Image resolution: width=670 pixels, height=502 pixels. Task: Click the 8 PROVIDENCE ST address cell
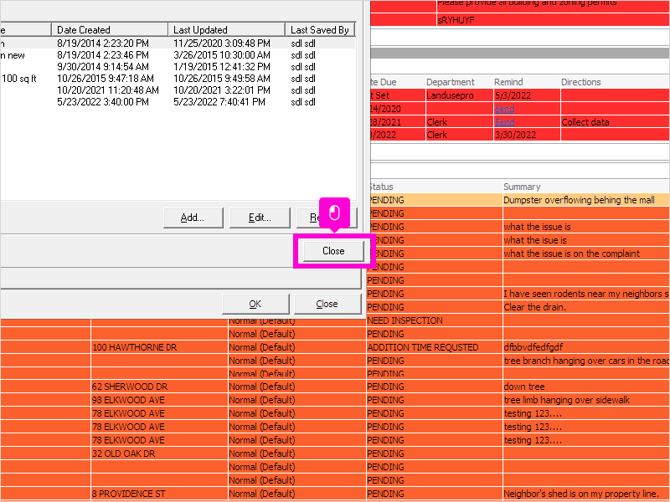pyautogui.click(x=159, y=494)
